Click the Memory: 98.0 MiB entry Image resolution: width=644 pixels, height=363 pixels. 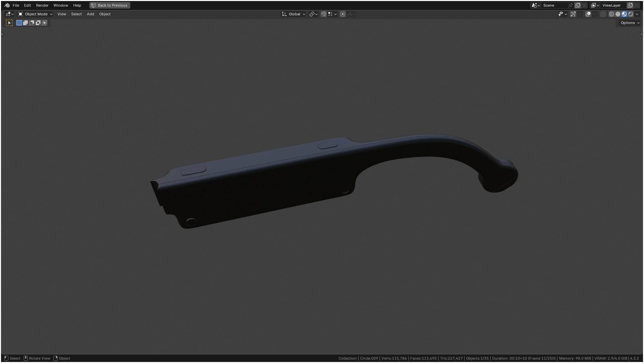(575, 358)
